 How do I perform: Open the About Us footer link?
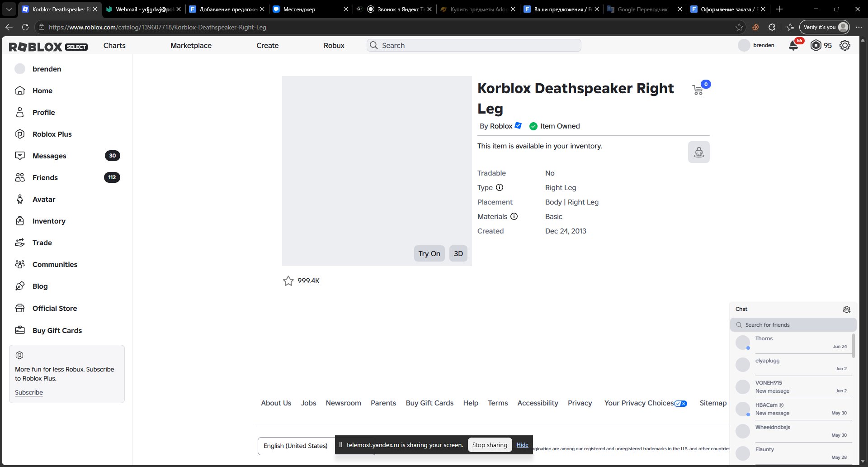[276, 403]
